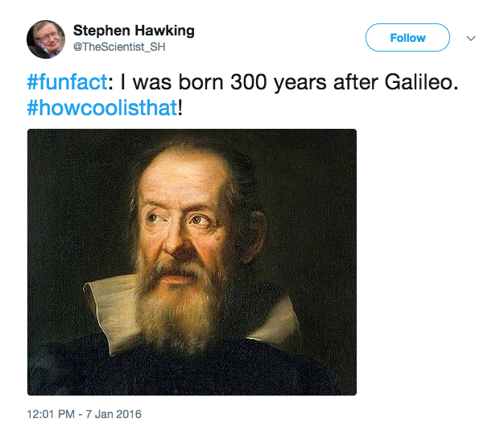Open the attached portrait painting image
Viewport: 504px width, 431px height.
coord(192,262)
